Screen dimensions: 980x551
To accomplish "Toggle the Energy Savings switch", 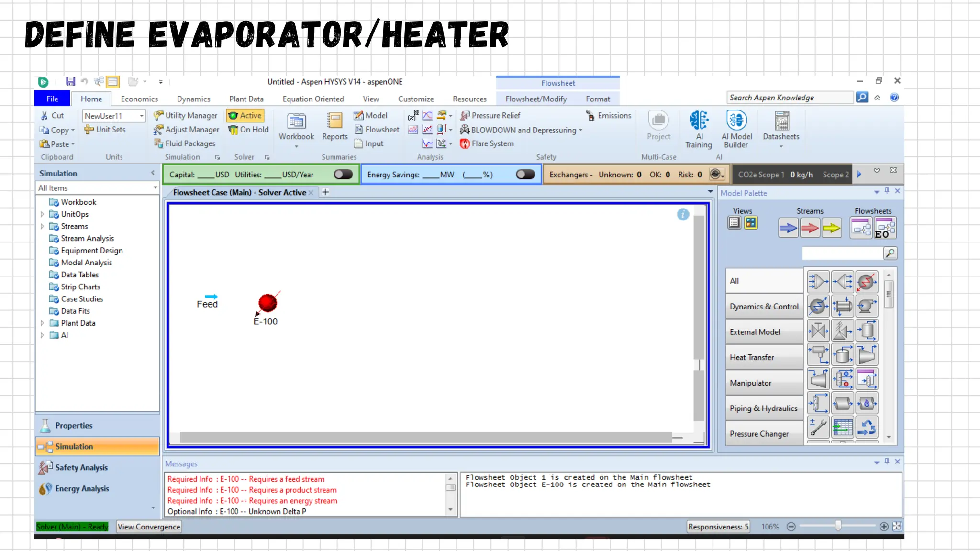I will [x=525, y=175].
